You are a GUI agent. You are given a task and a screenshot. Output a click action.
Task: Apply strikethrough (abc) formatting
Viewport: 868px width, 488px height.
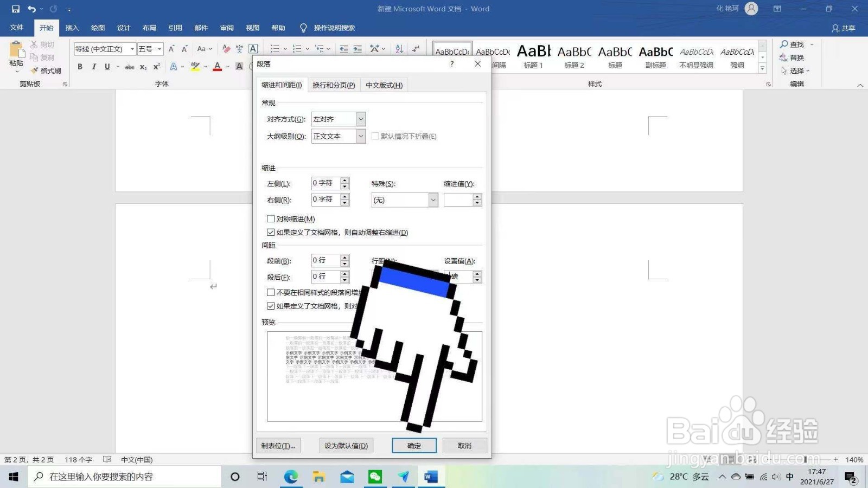(x=130, y=67)
